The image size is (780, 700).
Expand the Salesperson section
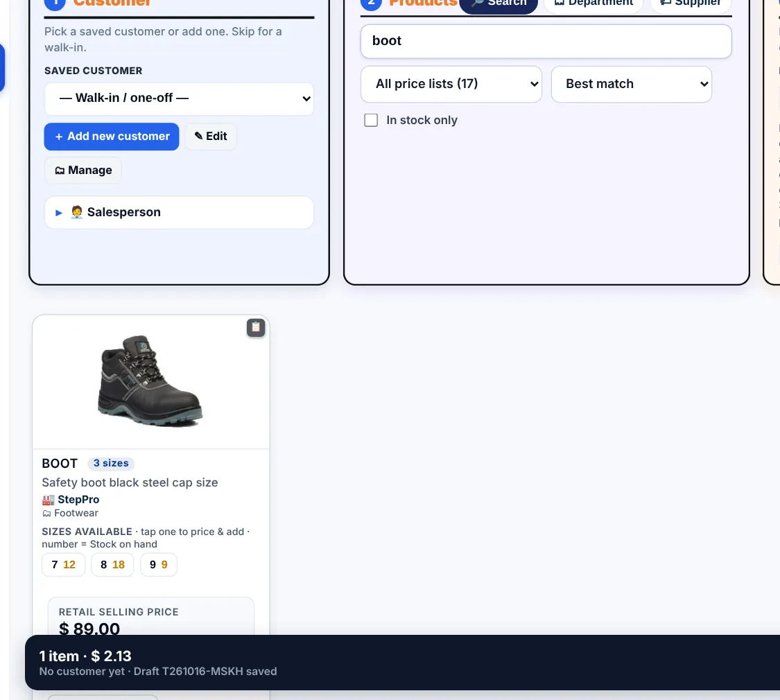(179, 212)
